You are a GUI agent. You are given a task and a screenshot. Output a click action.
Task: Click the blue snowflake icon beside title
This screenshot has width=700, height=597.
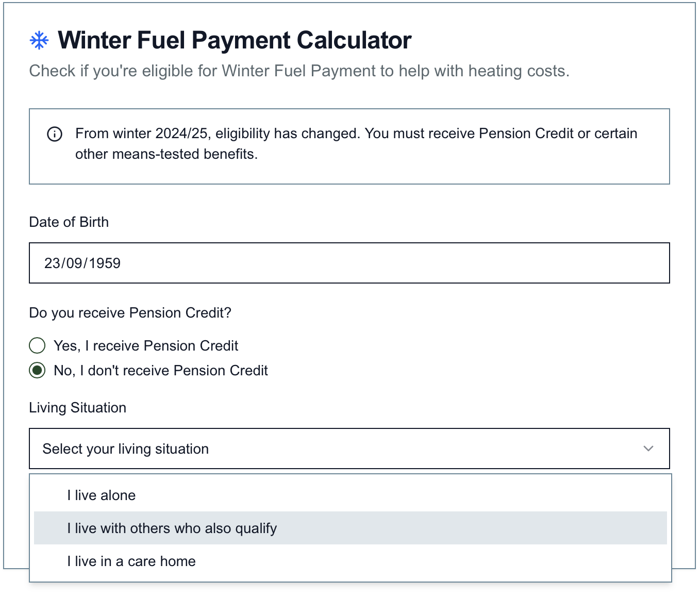[x=39, y=41]
